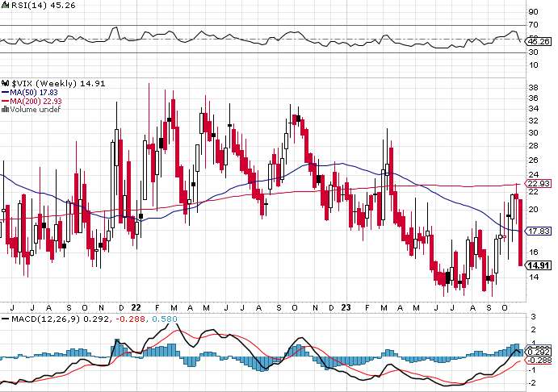Image resolution: width=558 pixels, height=392 pixels.
Task: Click the MACD value 0.292 in header
Action: click(x=96, y=319)
